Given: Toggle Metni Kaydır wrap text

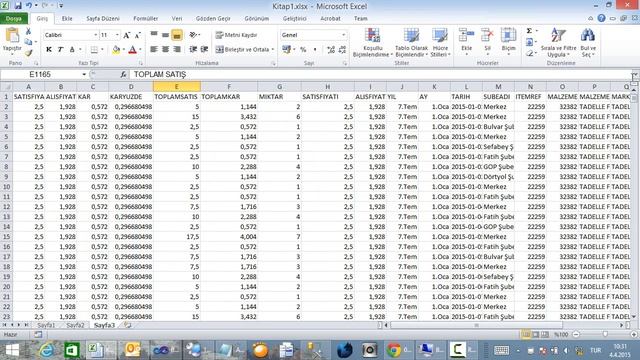Looking at the screenshot, I should click(x=236, y=35).
